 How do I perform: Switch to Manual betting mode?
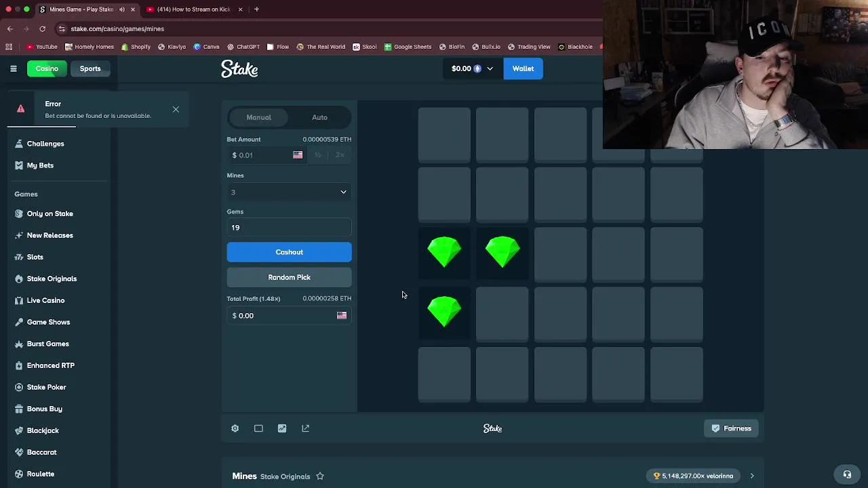[x=259, y=117]
